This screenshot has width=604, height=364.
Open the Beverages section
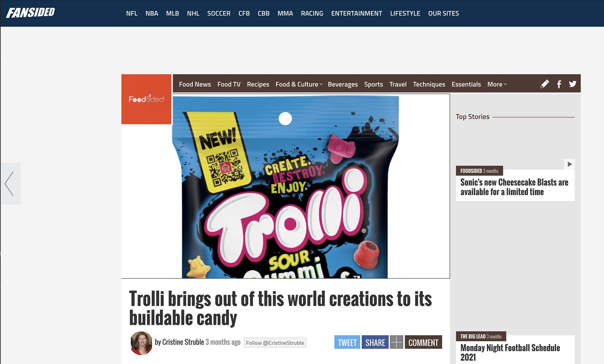coord(343,84)
